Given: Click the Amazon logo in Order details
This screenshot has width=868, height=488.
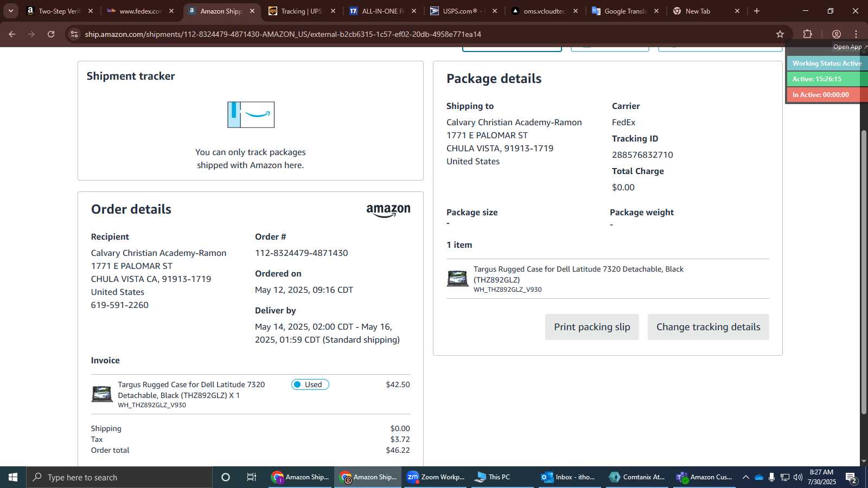Looking at the screenshot, I should [388, 211].
